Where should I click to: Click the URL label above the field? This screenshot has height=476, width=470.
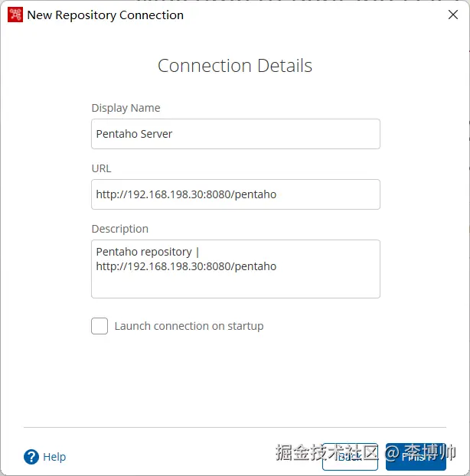point(101,168)
